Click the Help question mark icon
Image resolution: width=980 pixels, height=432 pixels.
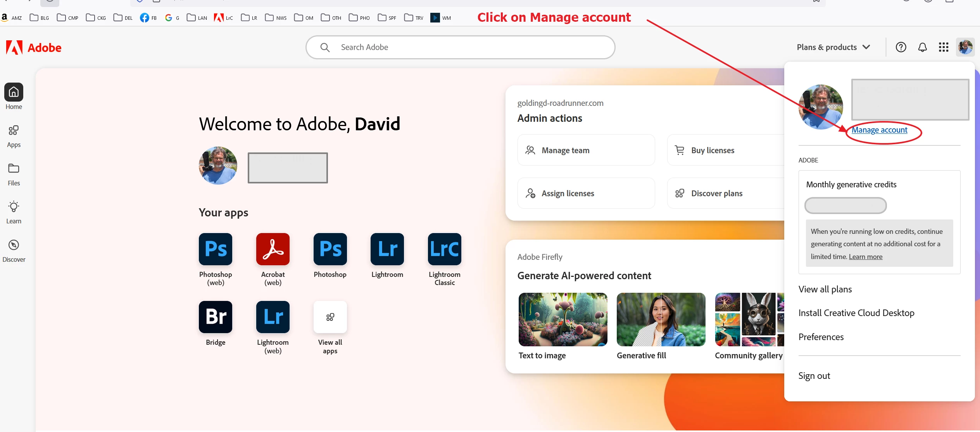[x=901, y=47]
